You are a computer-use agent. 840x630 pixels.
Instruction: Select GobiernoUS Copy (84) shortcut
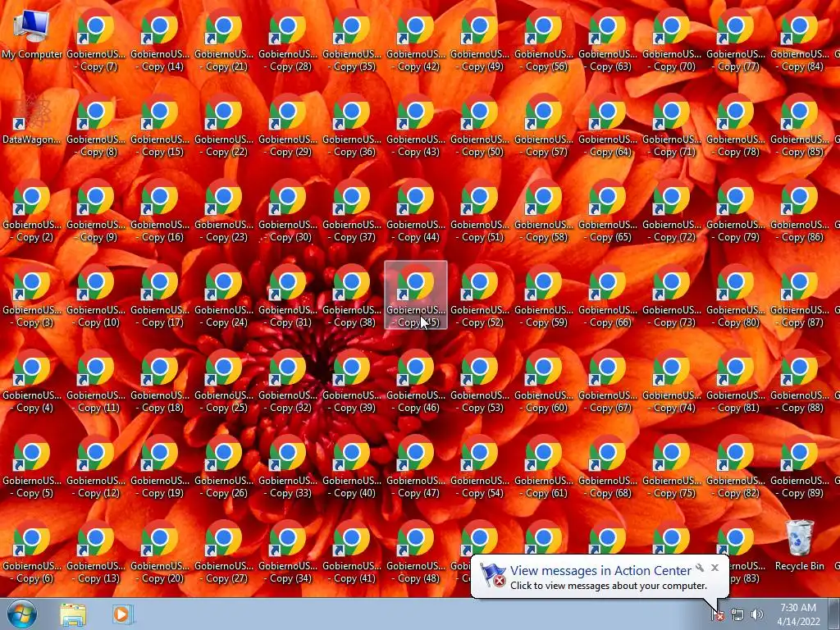click(x=800, y=40)
